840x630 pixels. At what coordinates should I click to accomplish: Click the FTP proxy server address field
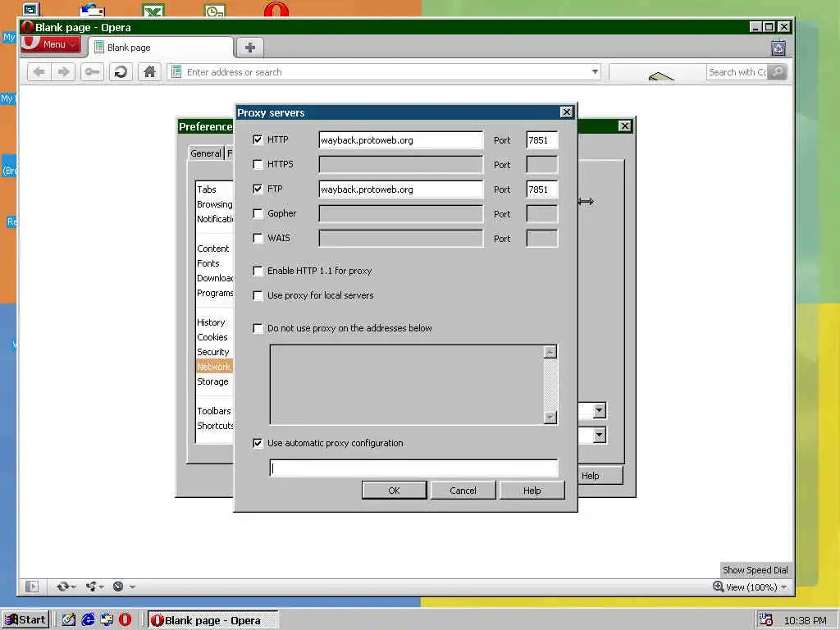(x=400, y=189)
